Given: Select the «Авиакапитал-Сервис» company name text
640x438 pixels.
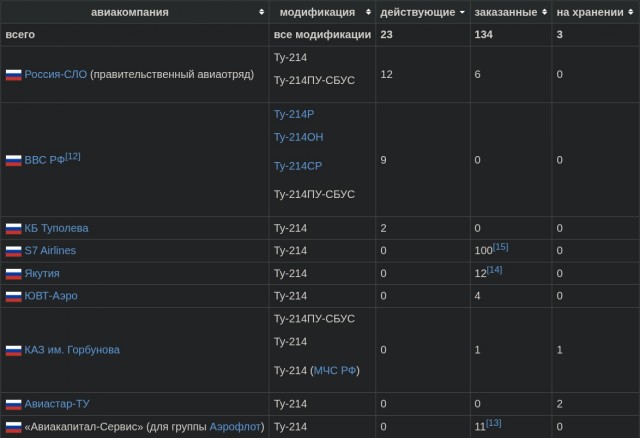Looking at the screenshot, I should 84,427.
